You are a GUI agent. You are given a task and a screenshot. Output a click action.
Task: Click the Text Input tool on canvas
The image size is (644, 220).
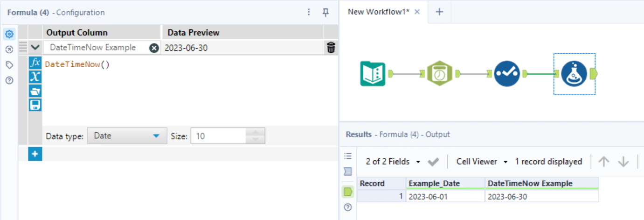pos(373,73)
